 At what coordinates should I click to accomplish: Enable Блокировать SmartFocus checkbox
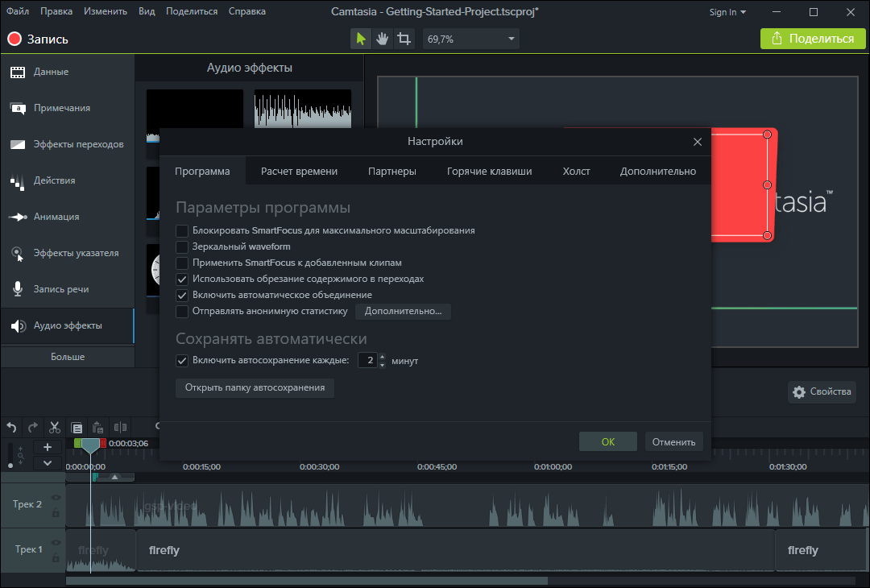[182, 230]
